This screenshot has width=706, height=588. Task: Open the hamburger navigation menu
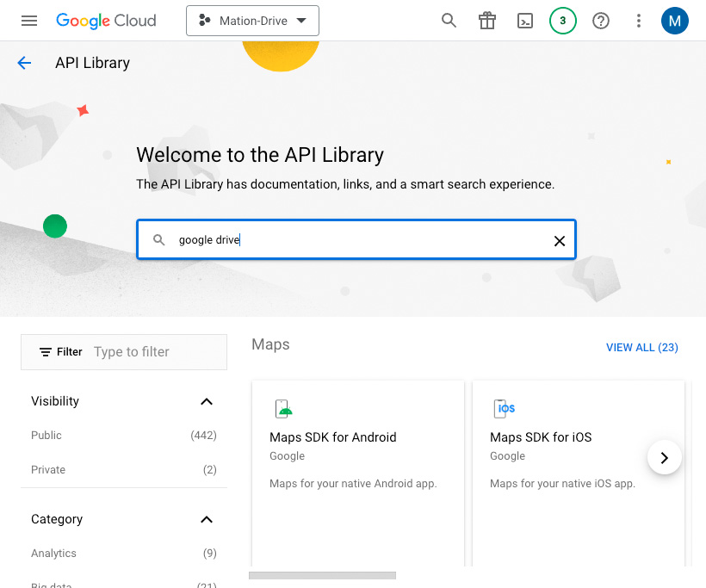tap(29, 21)
